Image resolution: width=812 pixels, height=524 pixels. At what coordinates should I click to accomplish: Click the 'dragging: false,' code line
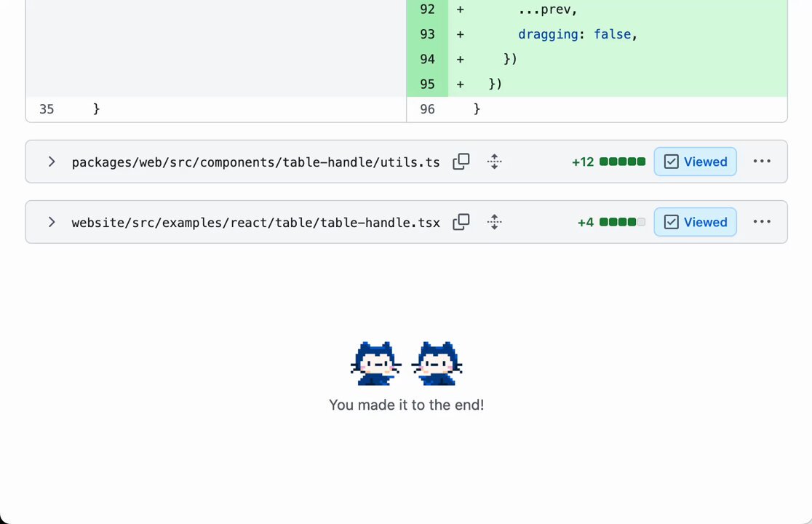tap(578, 34)
